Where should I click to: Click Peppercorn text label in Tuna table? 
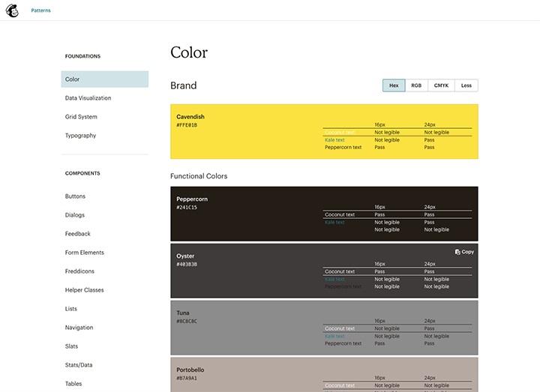[343, 343]
